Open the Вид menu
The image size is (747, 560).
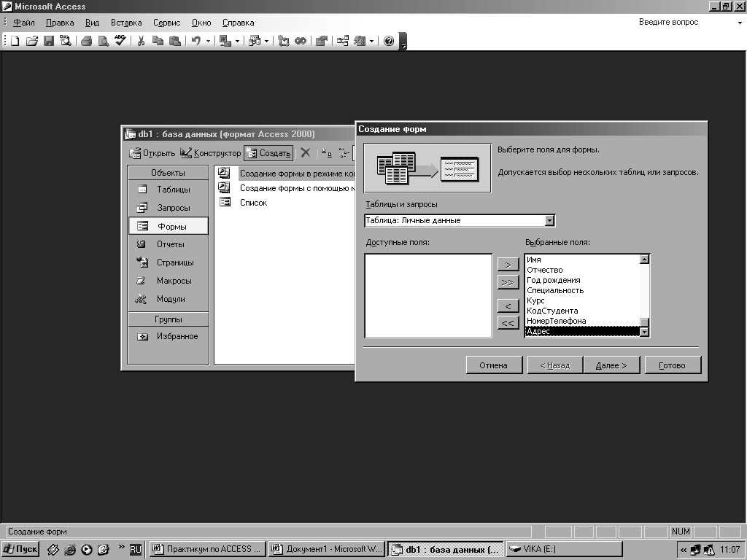pyautogui.click(x=92, y=23)
